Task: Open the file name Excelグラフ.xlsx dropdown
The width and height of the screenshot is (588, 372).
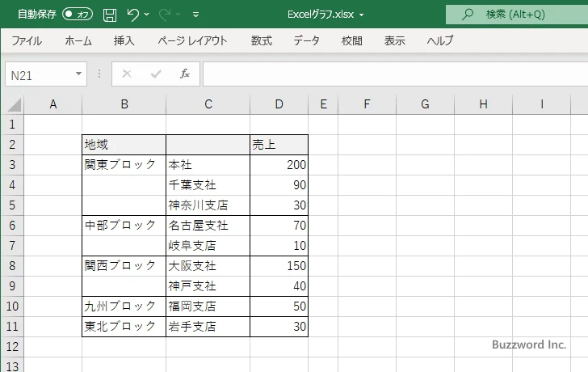Action: coord(361,15)
